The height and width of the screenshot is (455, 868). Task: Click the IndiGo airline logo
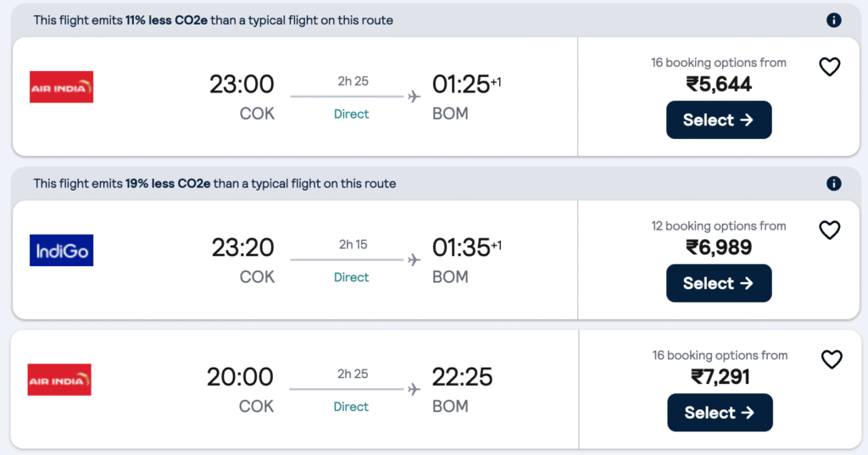pyautogui.click(x=61, y=251)
